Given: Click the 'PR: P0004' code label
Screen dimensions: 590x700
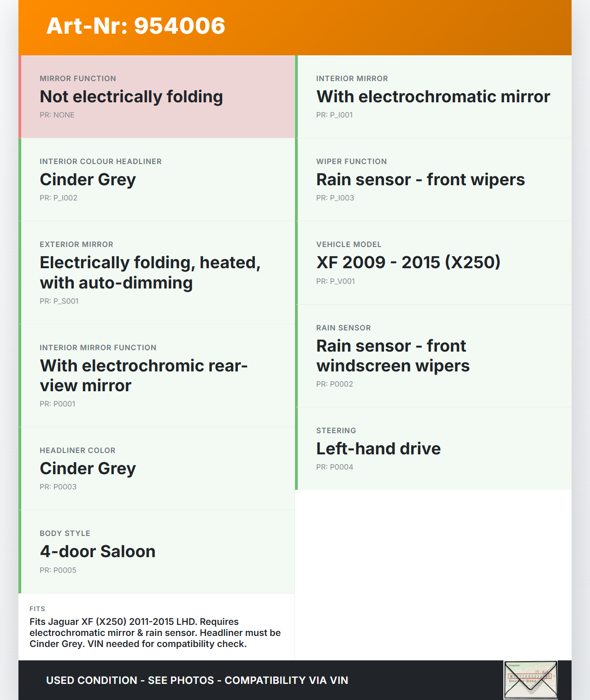Looking at the screenshot, I should 334,467.
